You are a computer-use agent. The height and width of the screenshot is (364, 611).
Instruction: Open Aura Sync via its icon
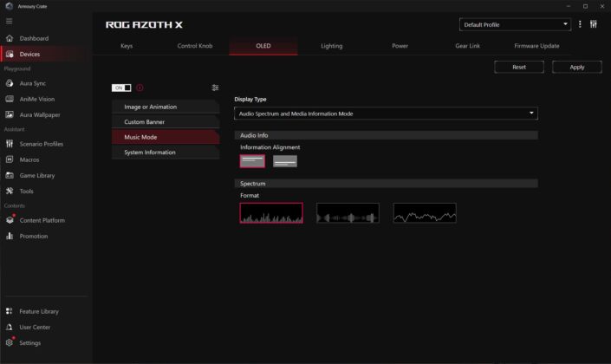[x=10, y=83]
